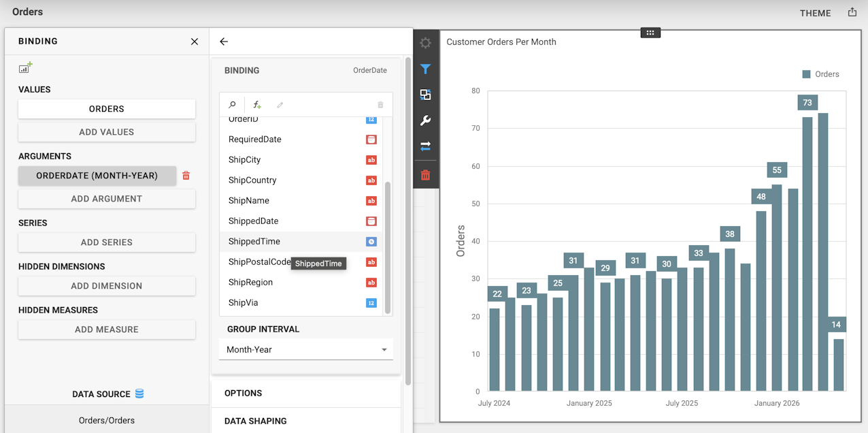Screen dimensions: 868x433
Task: Click the green add-chart icon in Binding panel
Action: point(24,67)
